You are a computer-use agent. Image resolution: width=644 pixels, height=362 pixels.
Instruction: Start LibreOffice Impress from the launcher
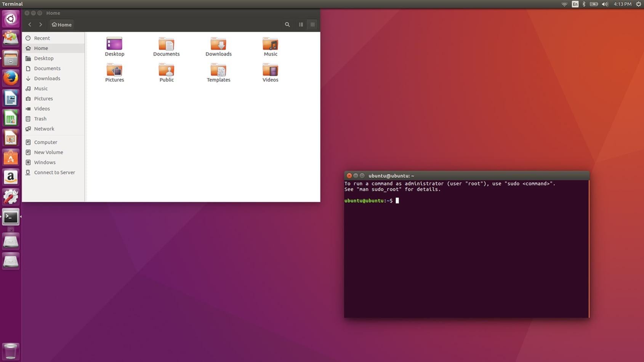(11, 138)
